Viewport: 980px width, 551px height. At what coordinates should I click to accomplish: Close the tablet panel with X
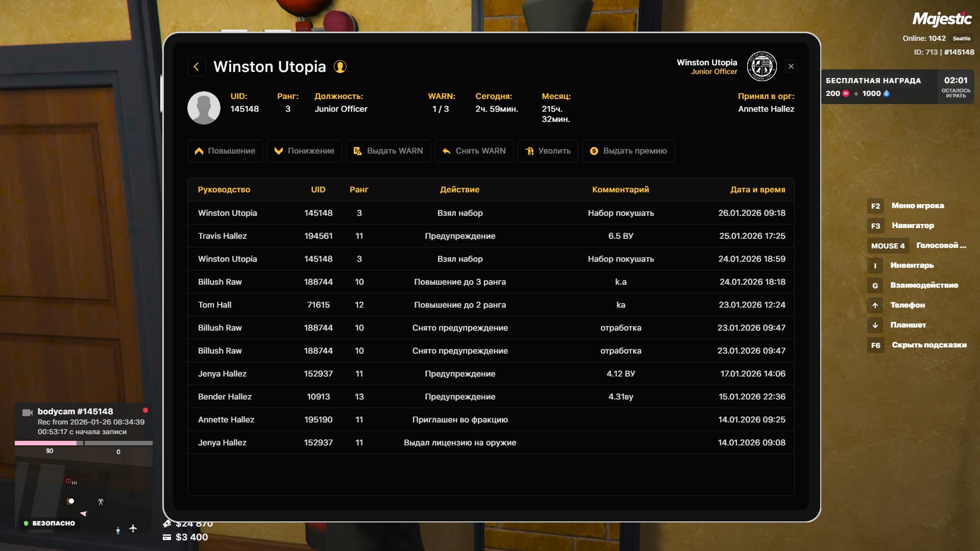pos(791,66)
